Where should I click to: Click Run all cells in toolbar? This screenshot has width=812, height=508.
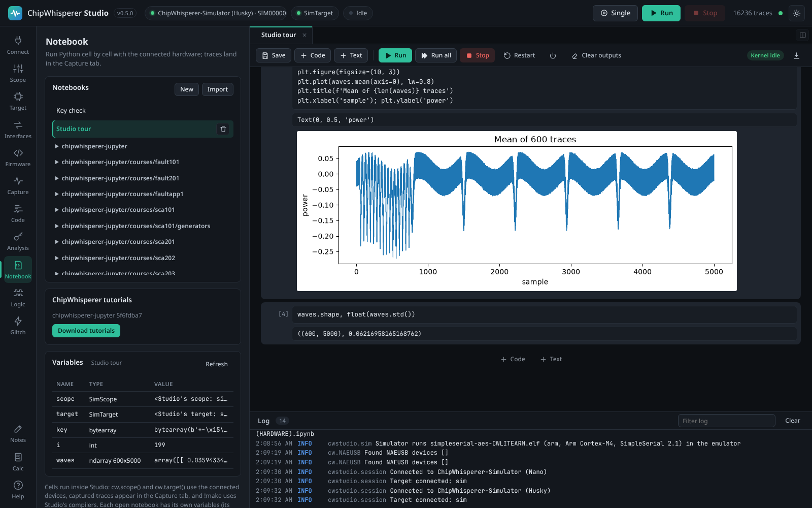pyautogui.click(x=436, y=55)
